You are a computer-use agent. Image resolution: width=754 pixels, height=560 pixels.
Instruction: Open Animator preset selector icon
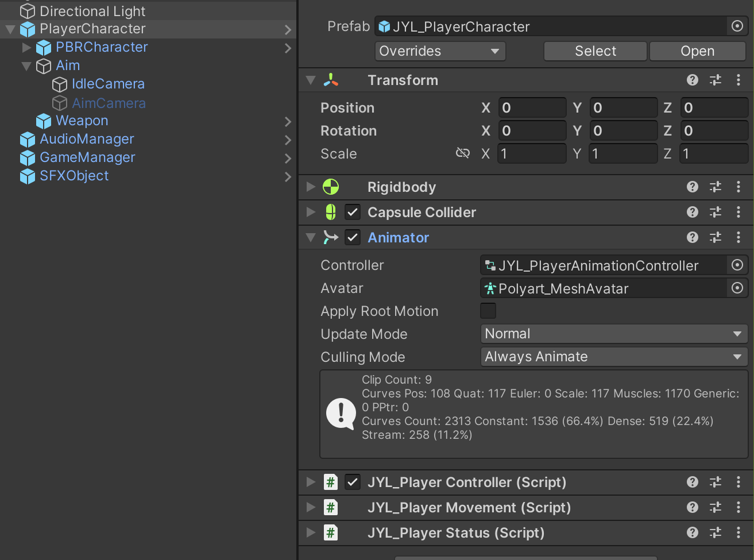[716, 237]
